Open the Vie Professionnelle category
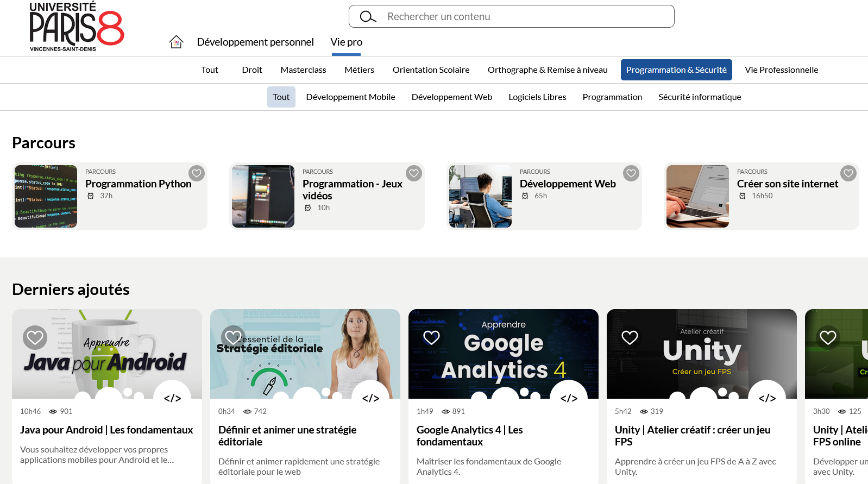 tap(781, 70)
